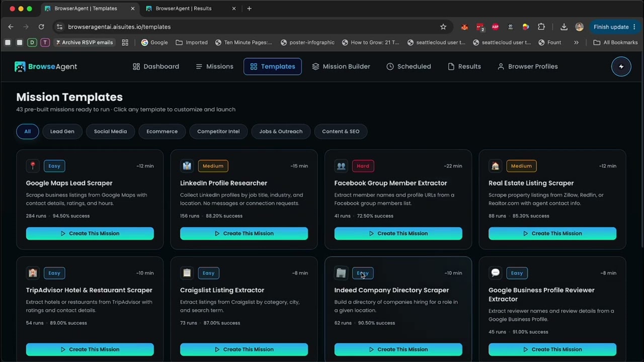The image size is (644, 362).
Task: Create This Mission for Google Maps Lead Scraper
Action: (90, 233)
